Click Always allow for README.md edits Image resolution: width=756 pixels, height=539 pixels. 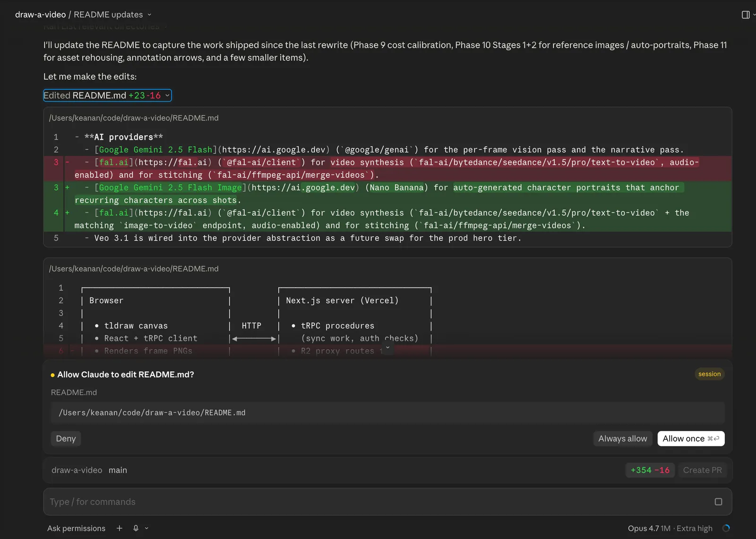(623, 439)
